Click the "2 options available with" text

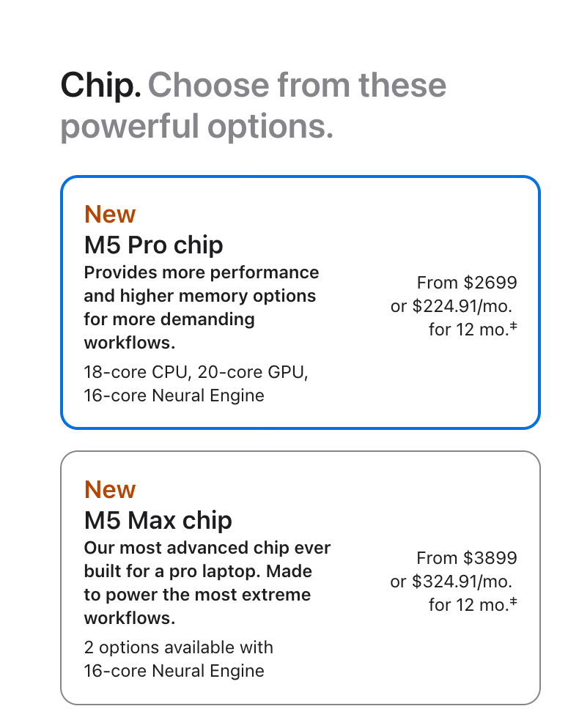(179, 647)
